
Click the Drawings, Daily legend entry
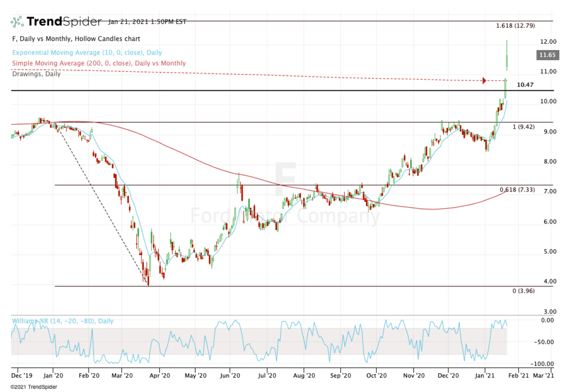[36, 74]
